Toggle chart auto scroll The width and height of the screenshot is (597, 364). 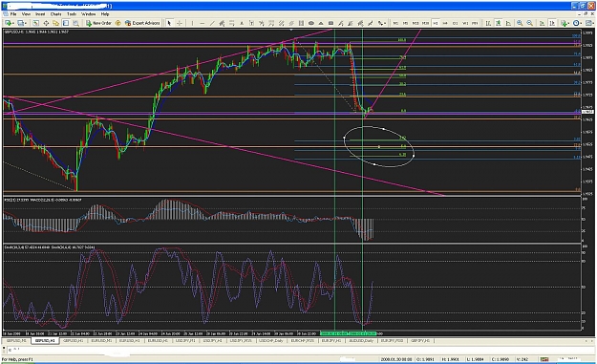point(542,23)
